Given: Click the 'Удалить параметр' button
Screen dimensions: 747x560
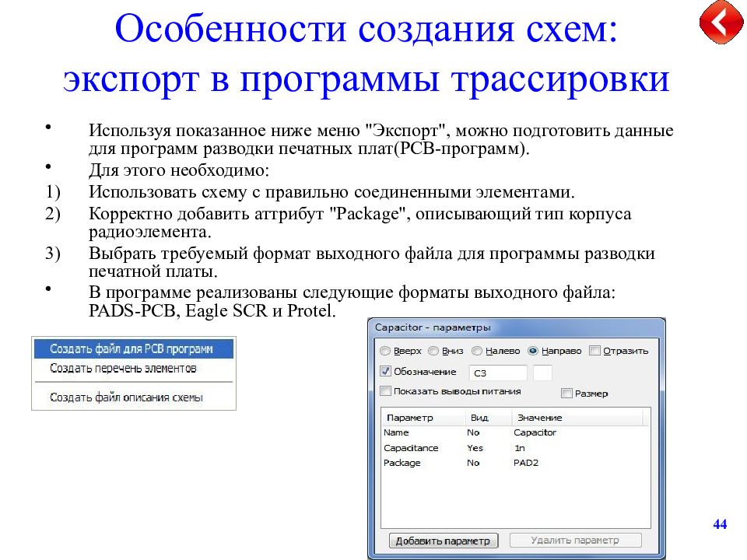Looking at the screenshot, I should click(576, 540).
